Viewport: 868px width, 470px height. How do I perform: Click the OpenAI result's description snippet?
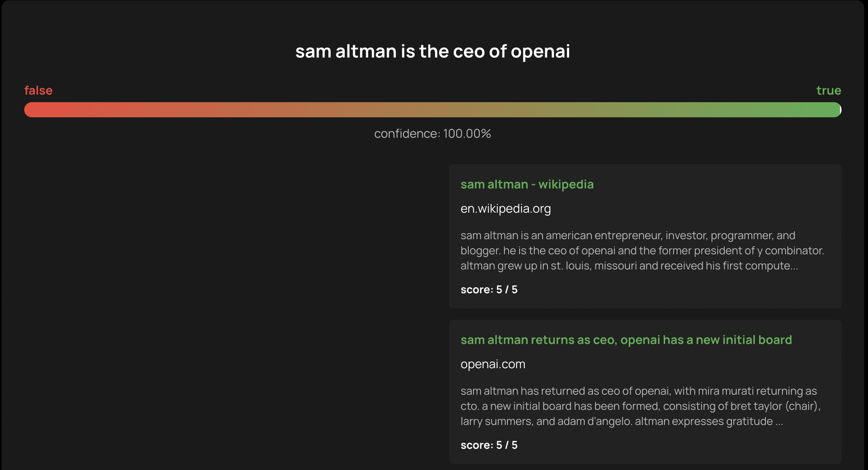[640, 406]
